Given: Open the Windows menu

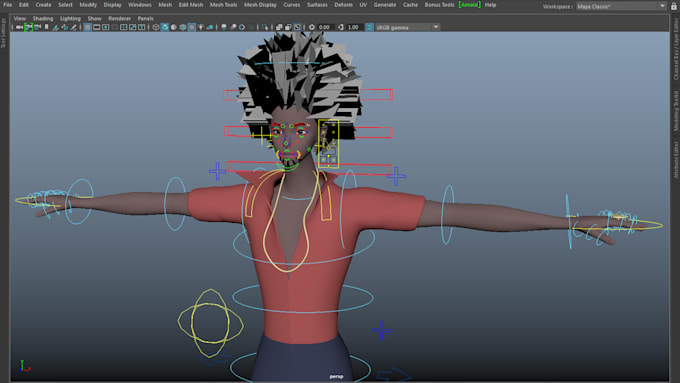Looking at the screenshot, I should 140,5.
